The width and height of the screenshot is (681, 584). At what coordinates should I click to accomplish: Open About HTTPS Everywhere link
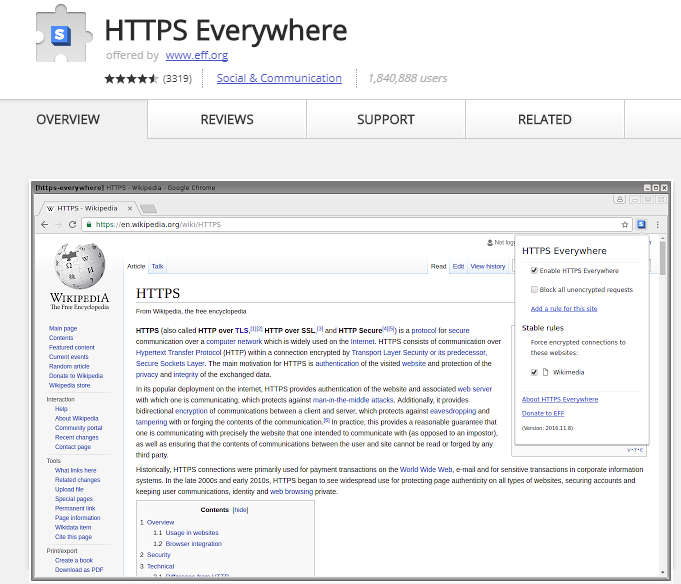coord(560,399)
